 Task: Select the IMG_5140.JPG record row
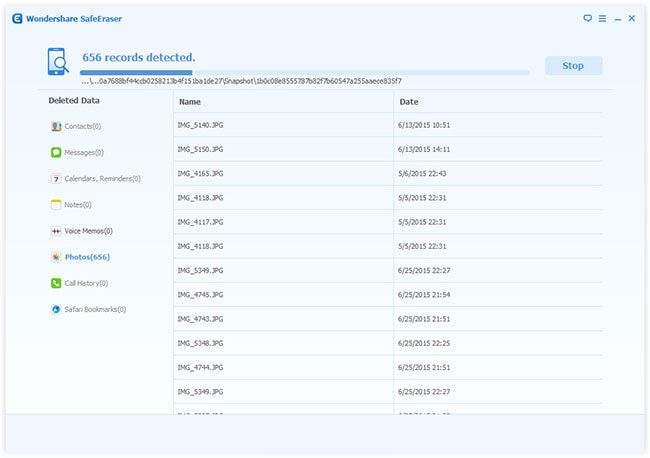(x=388, y=125)
